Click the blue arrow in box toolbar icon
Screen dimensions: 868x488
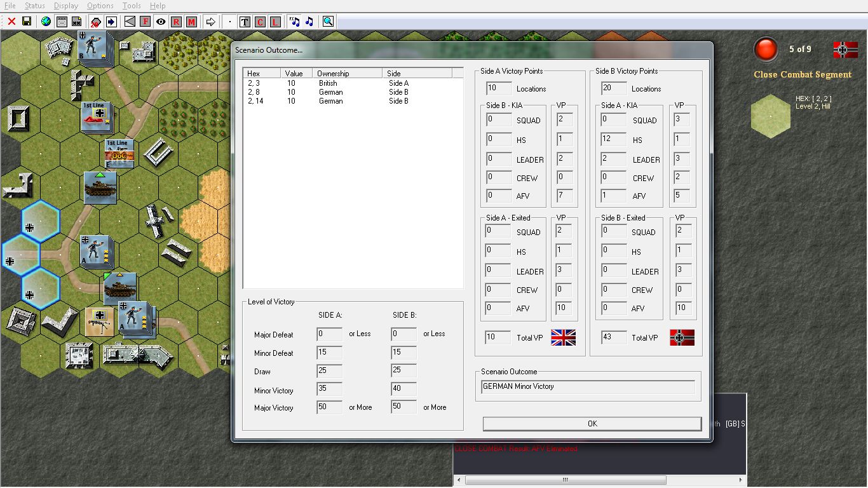pyautogui.click(x=111, y=22)
